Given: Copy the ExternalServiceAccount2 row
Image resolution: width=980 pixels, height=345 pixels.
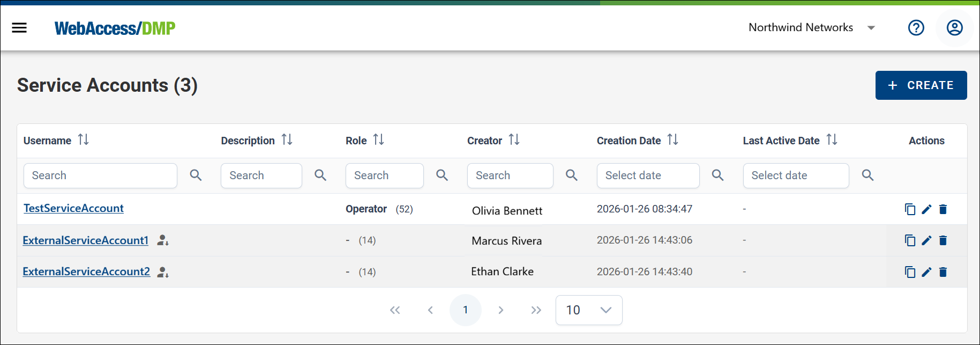Looking at the screenshot, I should (910, 272).
